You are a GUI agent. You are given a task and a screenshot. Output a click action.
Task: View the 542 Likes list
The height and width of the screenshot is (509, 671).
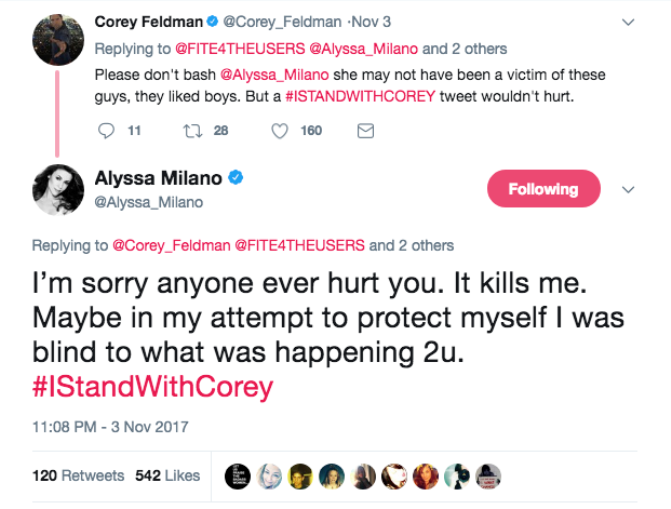(x=168, y=475)
